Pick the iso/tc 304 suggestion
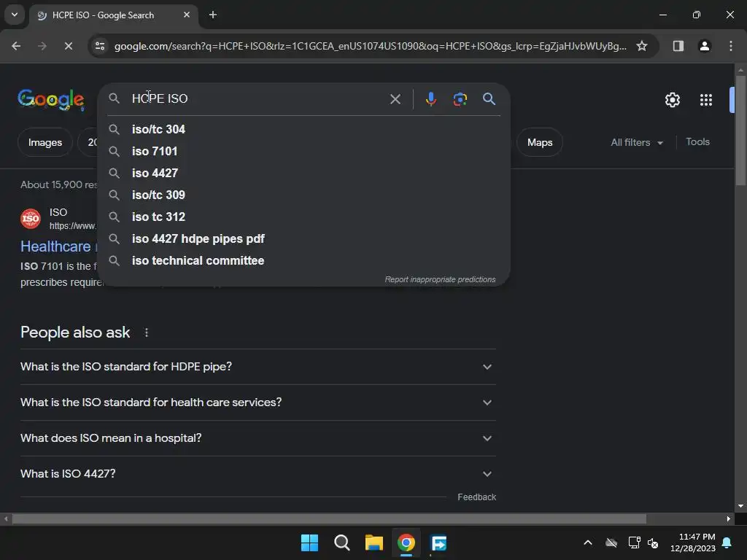 303,129
